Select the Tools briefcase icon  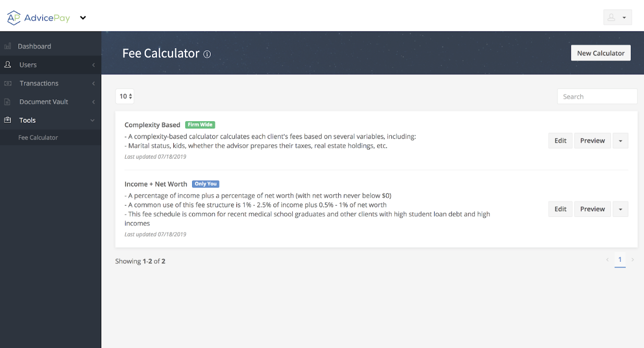click(7, 120)
